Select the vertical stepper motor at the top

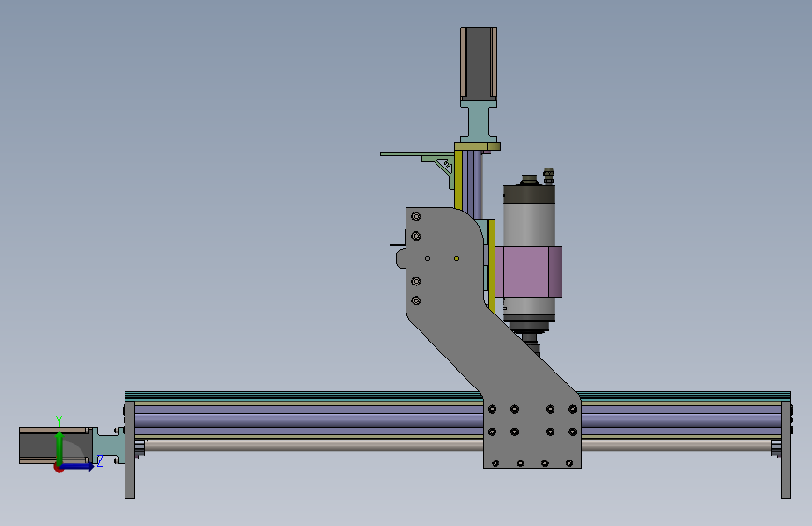pos(479,65)
